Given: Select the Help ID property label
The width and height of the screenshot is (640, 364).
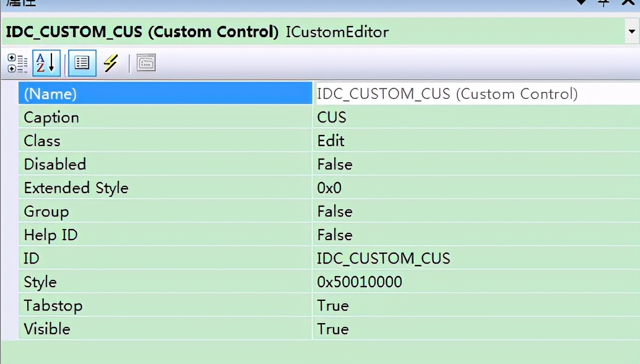Looking at the screenshot, I should point(51,235).
